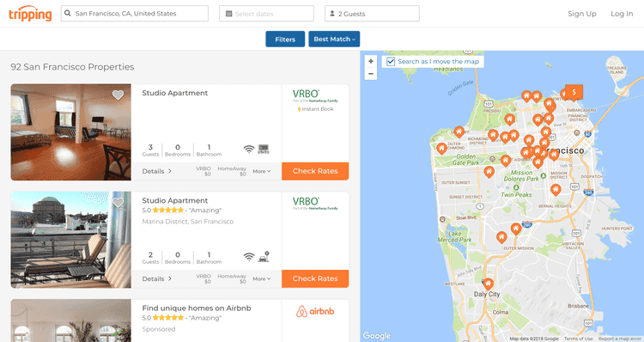
Task: Expand More prices on first listing
Action: coord(262,171)
